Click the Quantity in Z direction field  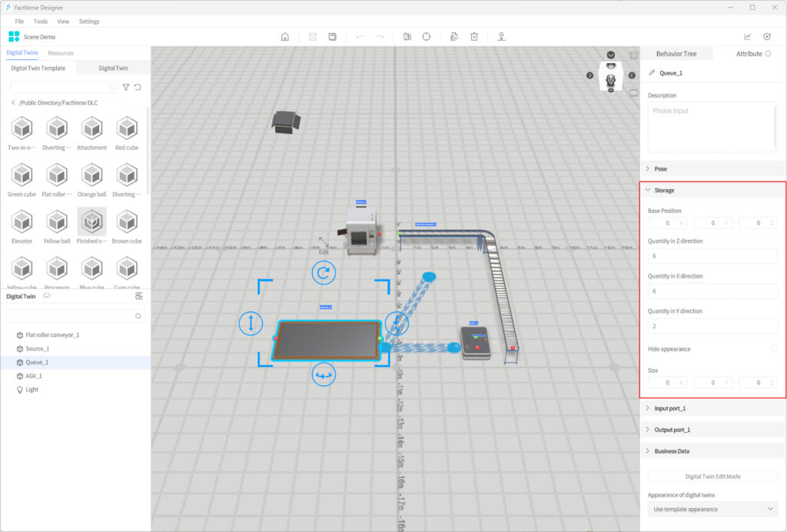point(712,256)
